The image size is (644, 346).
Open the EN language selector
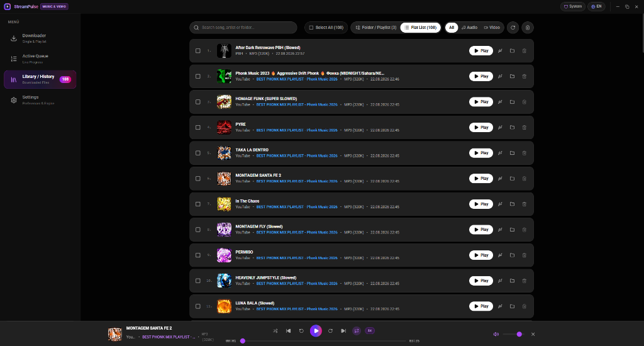[x=596, y=6]
